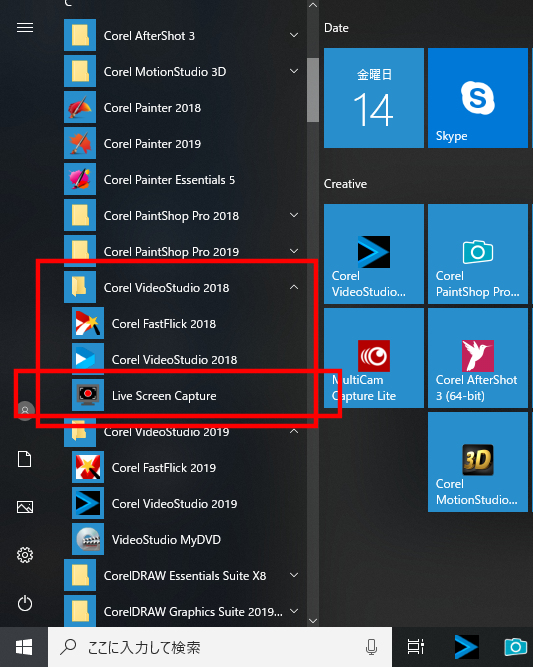Select CorelDRAW Graphics Suite 2019 folder label

193,611
